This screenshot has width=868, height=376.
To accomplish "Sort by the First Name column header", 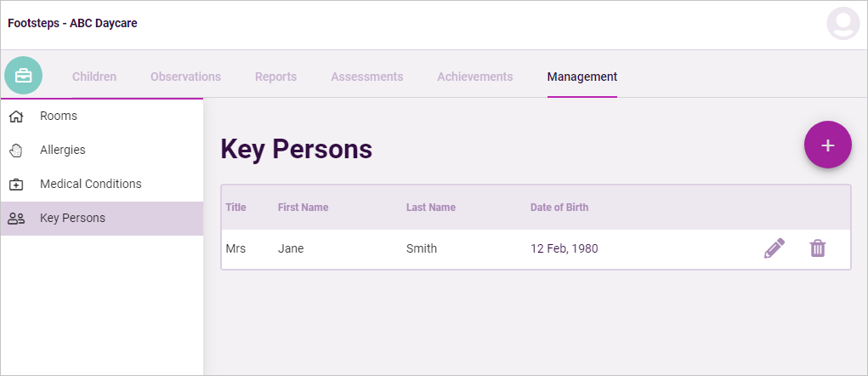I will pos(303,208).
